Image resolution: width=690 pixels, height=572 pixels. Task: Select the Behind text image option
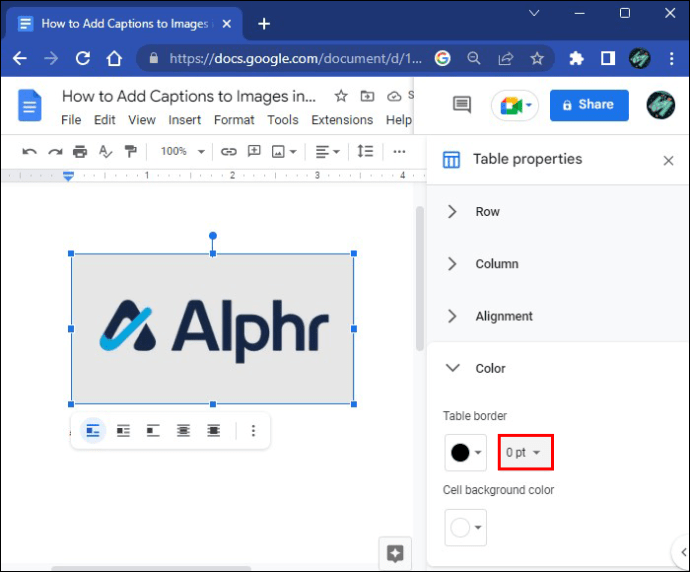point(183,431)
